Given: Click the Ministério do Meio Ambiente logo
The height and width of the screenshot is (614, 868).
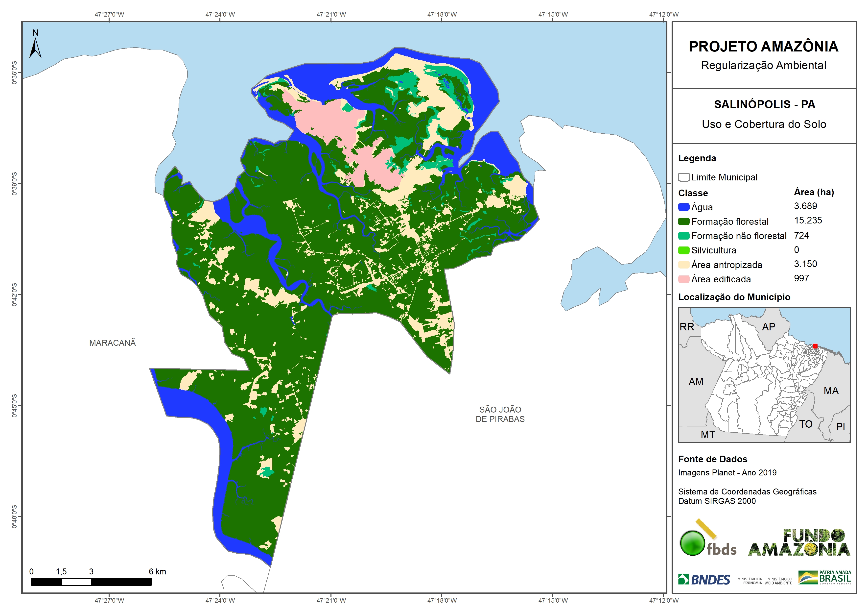Looking at the screenshot, I should [x=778, y=581].
